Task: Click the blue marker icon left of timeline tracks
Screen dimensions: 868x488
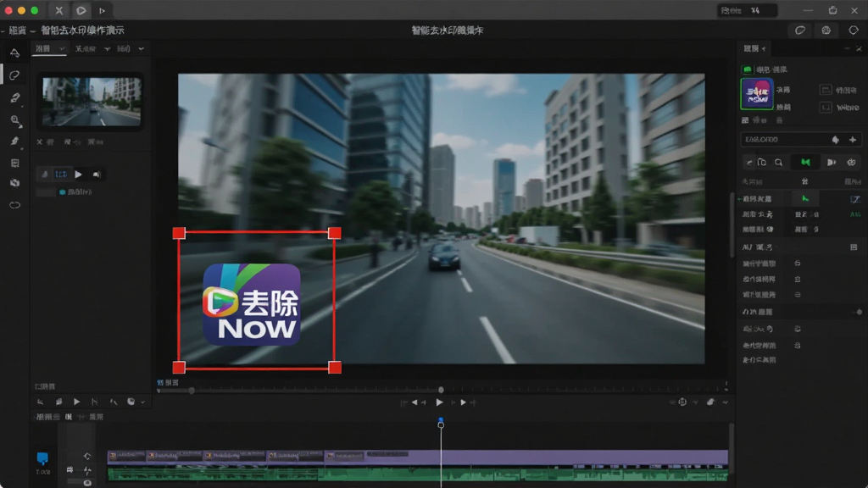Action: [42, 458]
